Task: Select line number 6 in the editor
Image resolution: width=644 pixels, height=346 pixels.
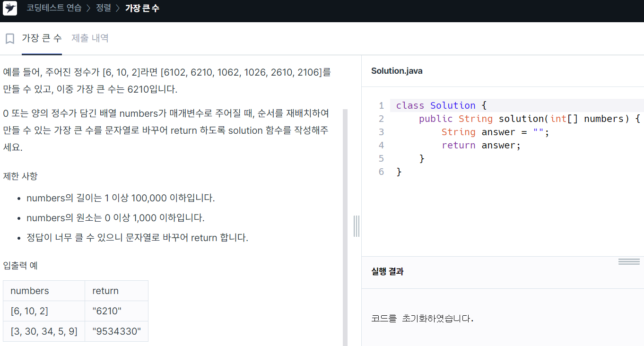Action: click(x=381, y=172)
